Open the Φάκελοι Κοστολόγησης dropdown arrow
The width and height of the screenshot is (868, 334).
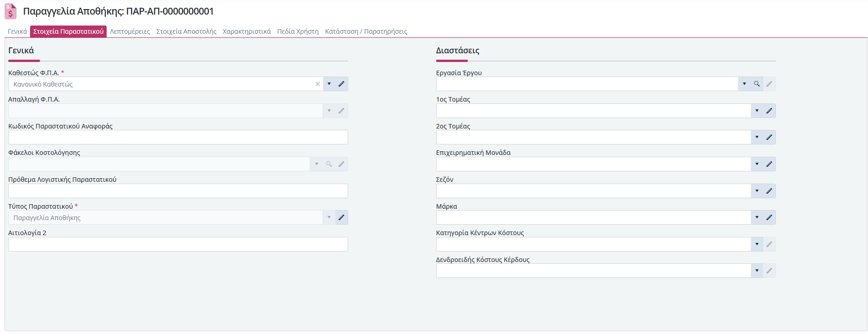coord(317,164)
